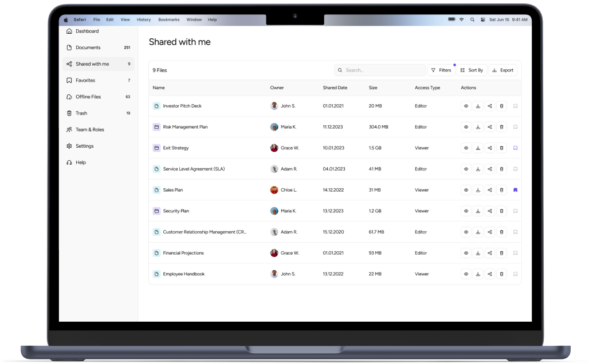Open Safari's History menu
The width and height of the screenshot is (589, 364).
143,19
